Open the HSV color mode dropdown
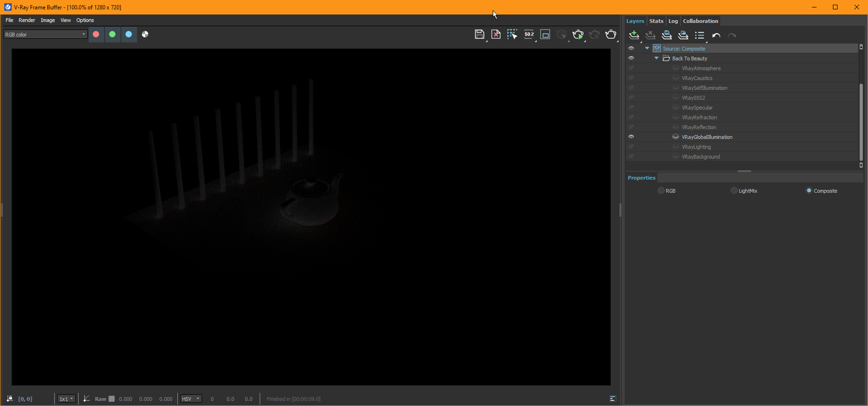This screenshot has width=868, height=406. [x=191, y=399]
